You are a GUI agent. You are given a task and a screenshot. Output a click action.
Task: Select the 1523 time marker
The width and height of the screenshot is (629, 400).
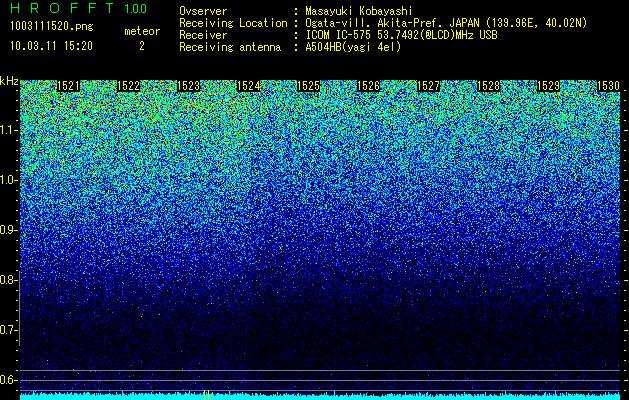[189, 86]
